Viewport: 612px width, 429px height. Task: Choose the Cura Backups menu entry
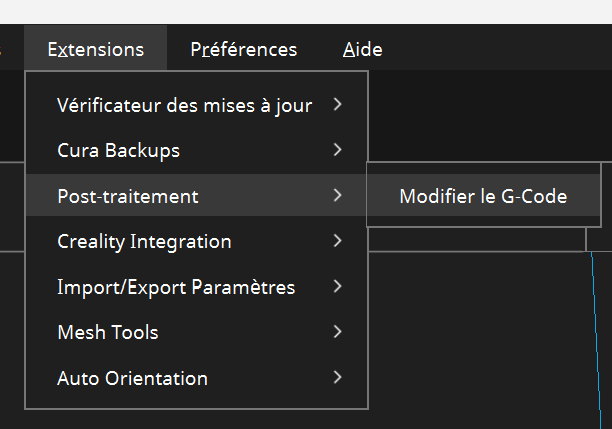119,151
